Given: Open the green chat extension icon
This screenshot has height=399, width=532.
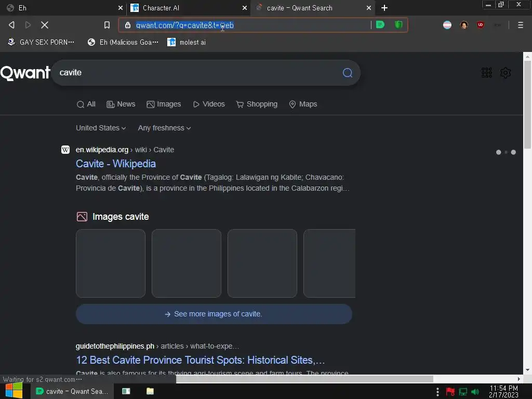Looking at the screenshot, I should (380, 25).
